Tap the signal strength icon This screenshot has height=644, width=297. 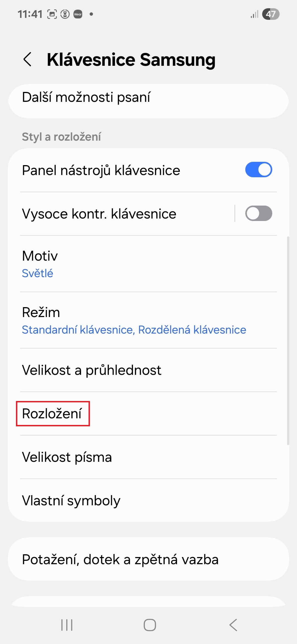(255, 14)
